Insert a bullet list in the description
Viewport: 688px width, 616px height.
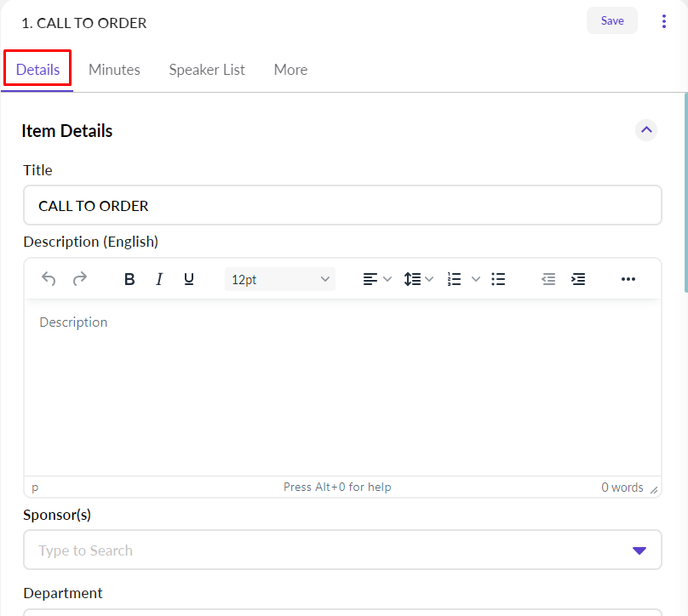coord(499,279)
